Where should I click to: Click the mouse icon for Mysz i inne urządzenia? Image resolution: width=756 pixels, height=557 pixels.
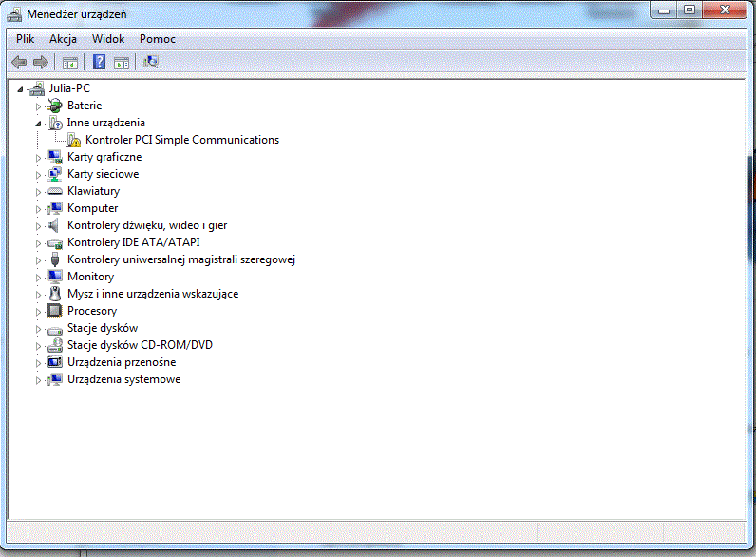point(55,294)
